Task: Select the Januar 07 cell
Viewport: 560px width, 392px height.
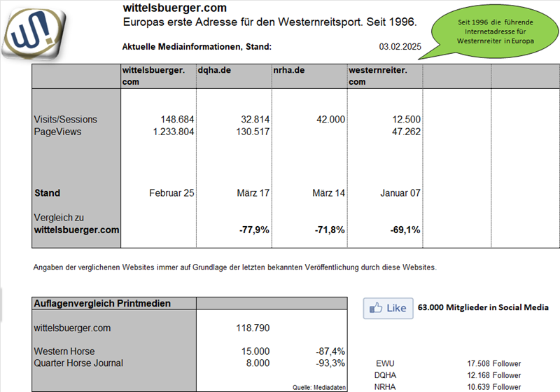Action: [x=400, y=193]
